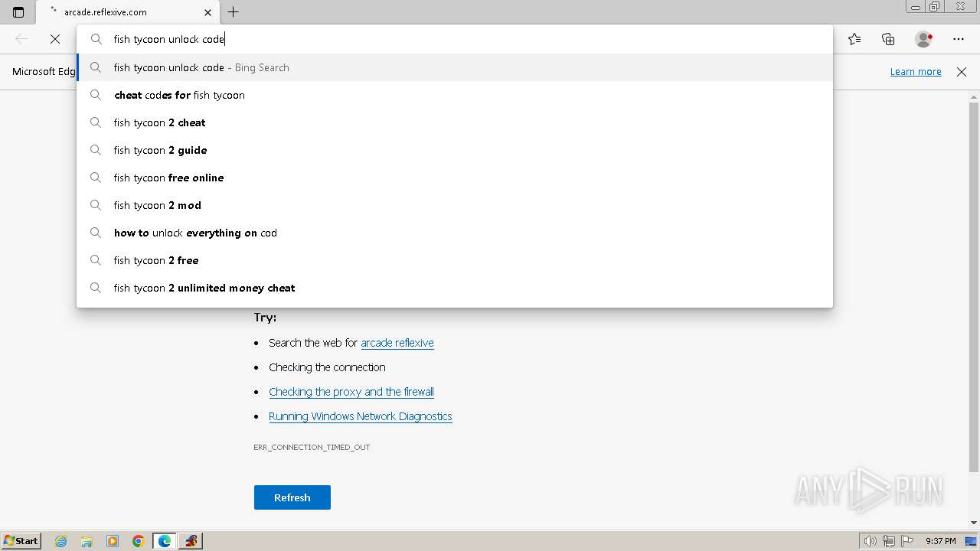Open the Collections icon
Screen dimensions: 980x551
[x=888, y=39]
